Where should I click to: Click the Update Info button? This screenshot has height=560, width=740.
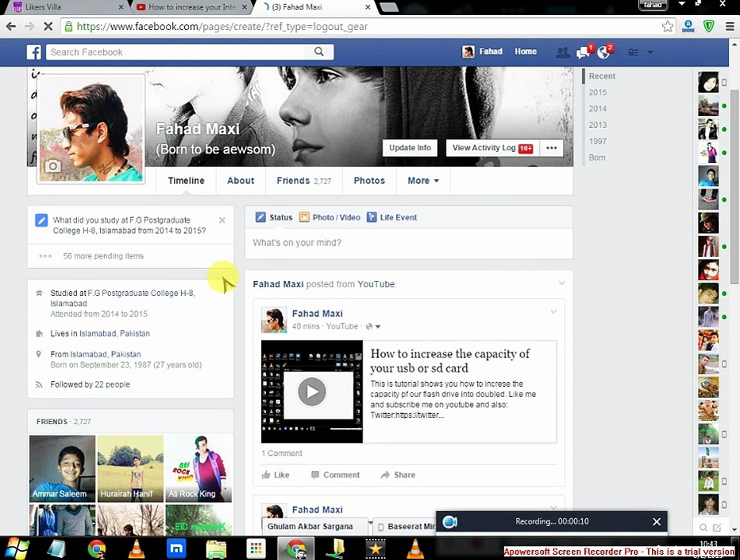410,148
